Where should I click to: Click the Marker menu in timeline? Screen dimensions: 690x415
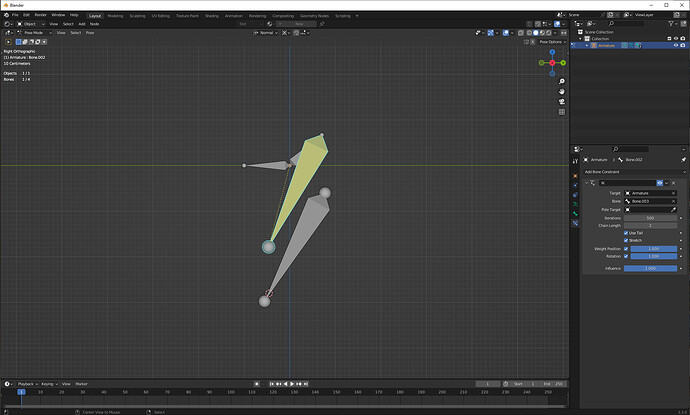pos(81,384)
